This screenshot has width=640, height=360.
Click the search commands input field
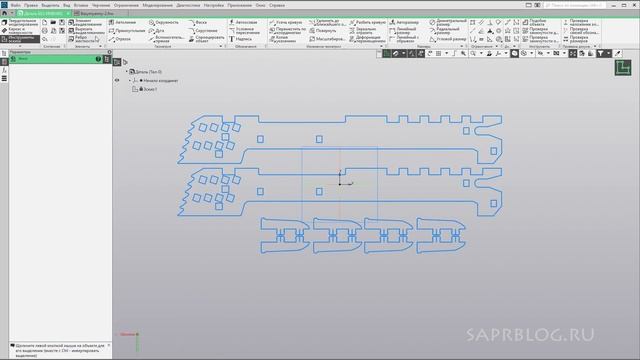point(576,5)
